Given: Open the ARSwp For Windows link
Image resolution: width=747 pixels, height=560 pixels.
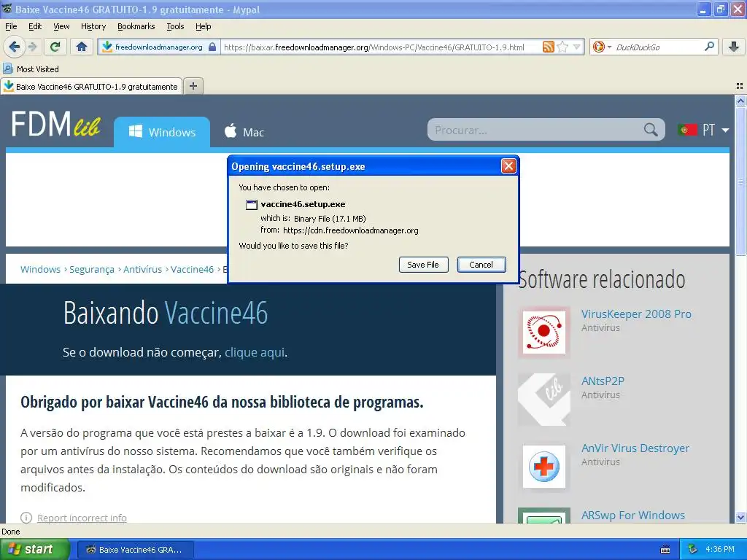Looking at the screenshot, I should click(x=632, y=516).
